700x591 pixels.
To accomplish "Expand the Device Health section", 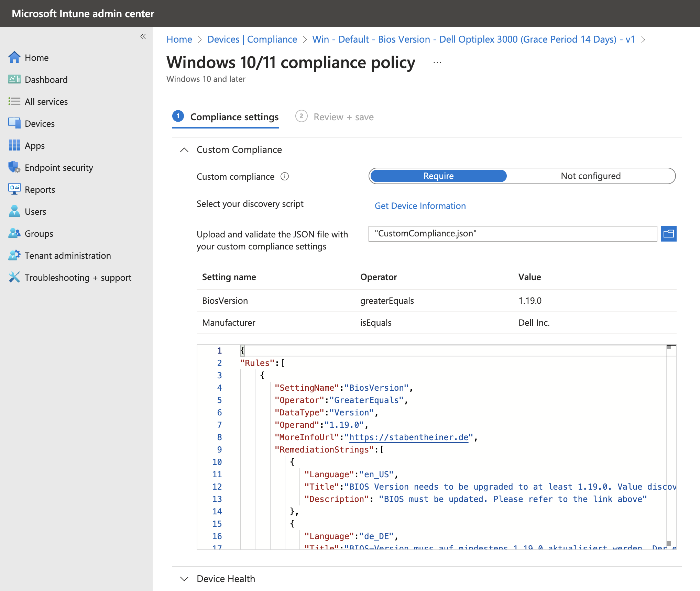I will tap(184, 579).
